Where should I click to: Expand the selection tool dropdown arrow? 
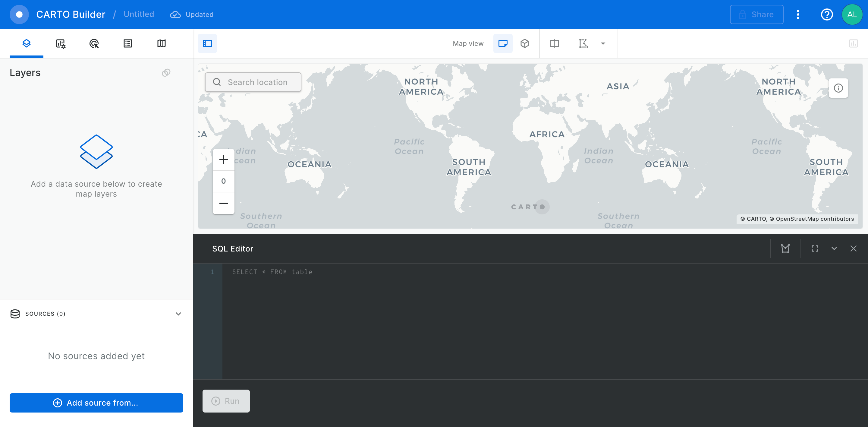tap(603, 43)
